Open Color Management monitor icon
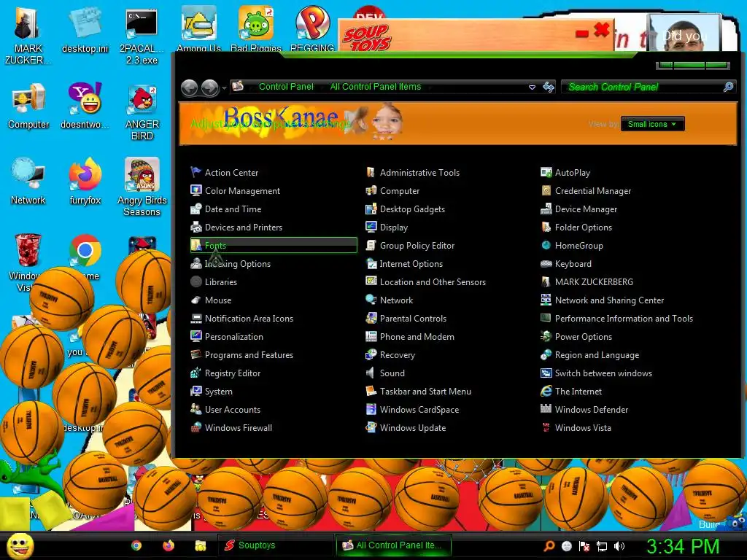This screenshot has width=747, height=560. pyautogui.click(x=196, y=190)
